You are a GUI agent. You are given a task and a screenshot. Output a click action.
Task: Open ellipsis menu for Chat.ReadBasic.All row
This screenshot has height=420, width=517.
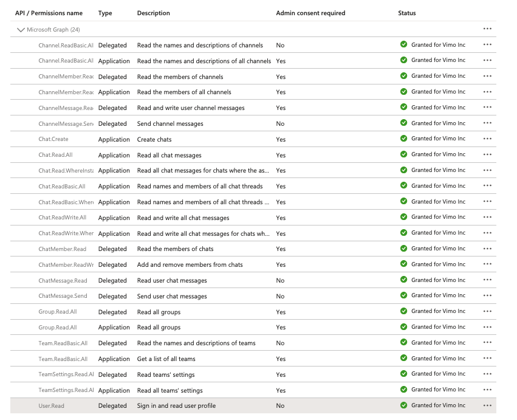coord(487,186)
